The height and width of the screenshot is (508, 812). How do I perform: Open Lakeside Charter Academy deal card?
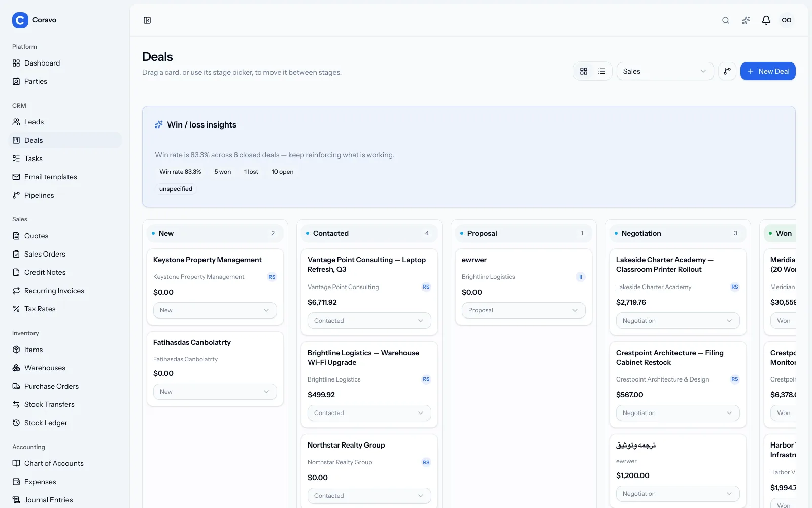click(x=678, y=292)
